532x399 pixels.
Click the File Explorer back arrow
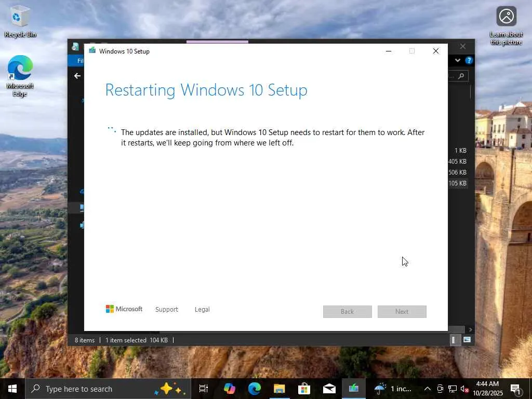coord(77,76)
